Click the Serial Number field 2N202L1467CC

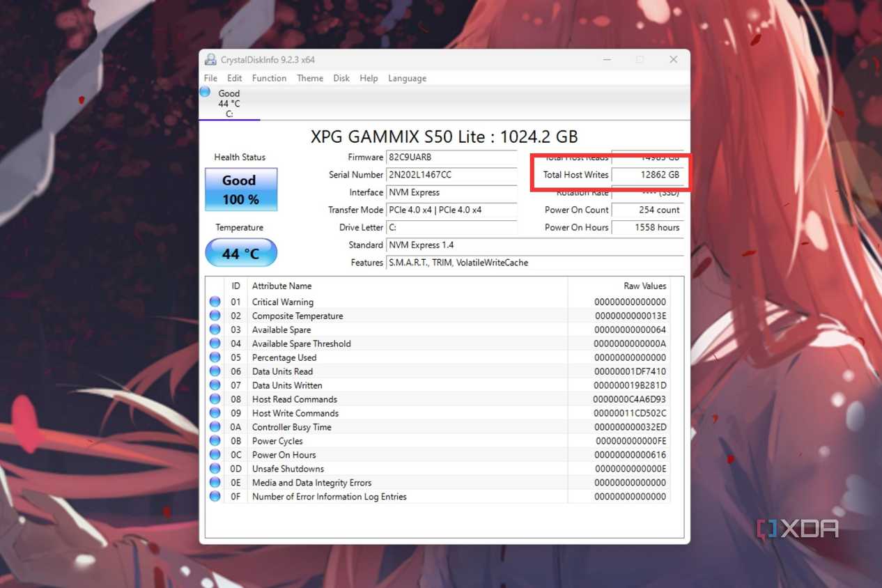point(452,175)
